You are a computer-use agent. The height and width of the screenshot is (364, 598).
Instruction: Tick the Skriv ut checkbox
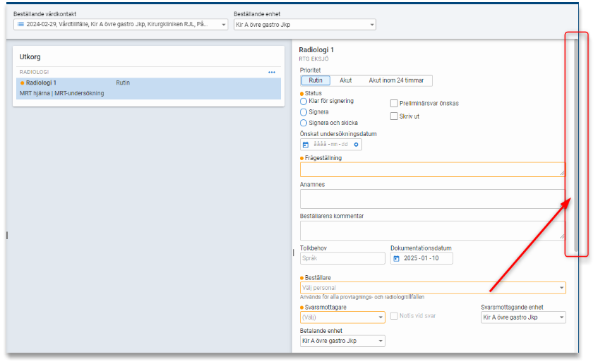click(395, 116)
